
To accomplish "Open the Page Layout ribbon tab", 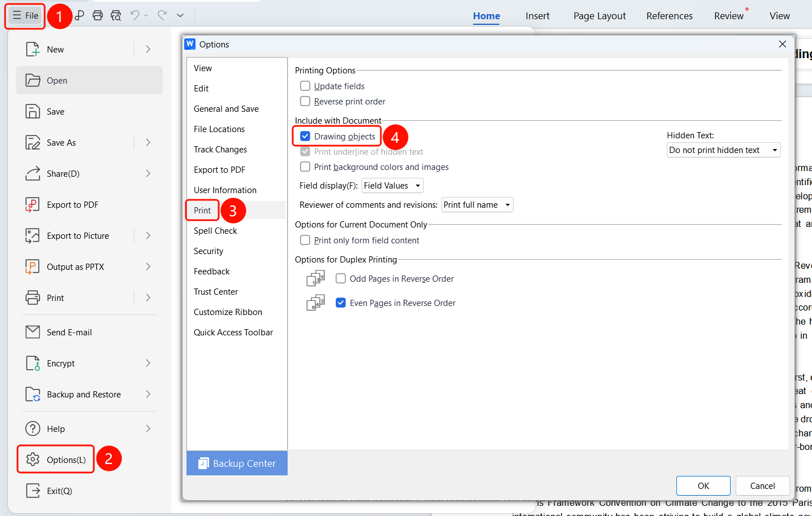I will (600, 16).
